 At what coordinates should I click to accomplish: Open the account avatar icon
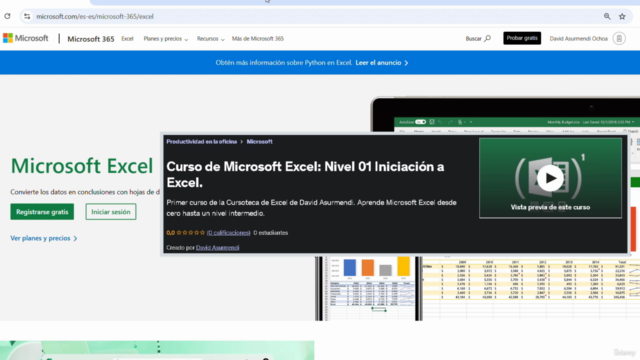click(619, 38)
